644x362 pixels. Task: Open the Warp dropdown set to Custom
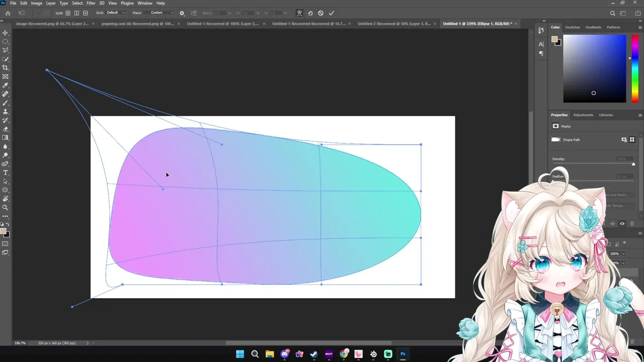[x=159, y=13]
